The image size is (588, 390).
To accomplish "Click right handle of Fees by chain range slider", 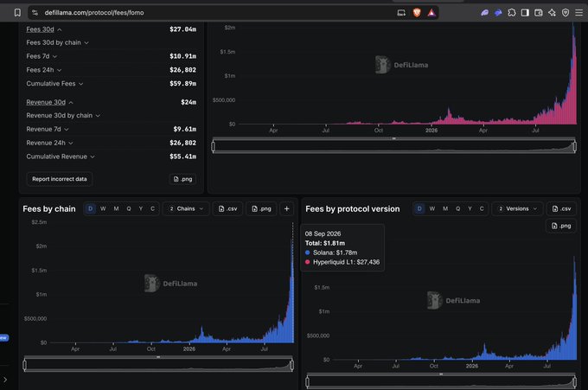I will (x=291, y=365).
